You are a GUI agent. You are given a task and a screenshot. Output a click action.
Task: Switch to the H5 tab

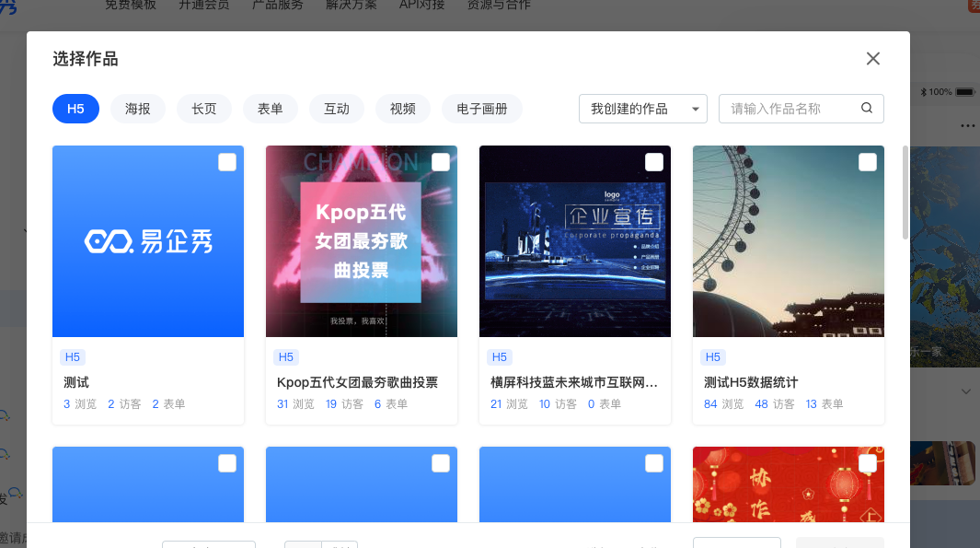(x=75, y=109)
